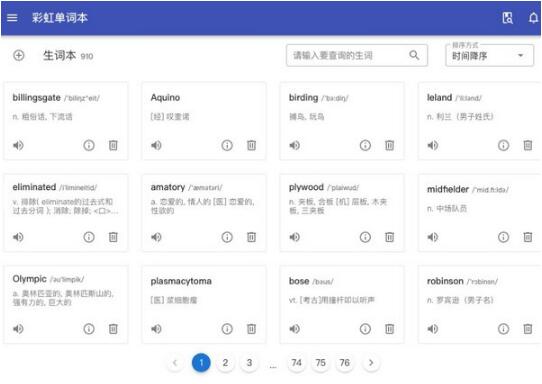Play pronunciation audio for billingsgate
This screenshot has height=384, width=542.
(x=18, y=145)
